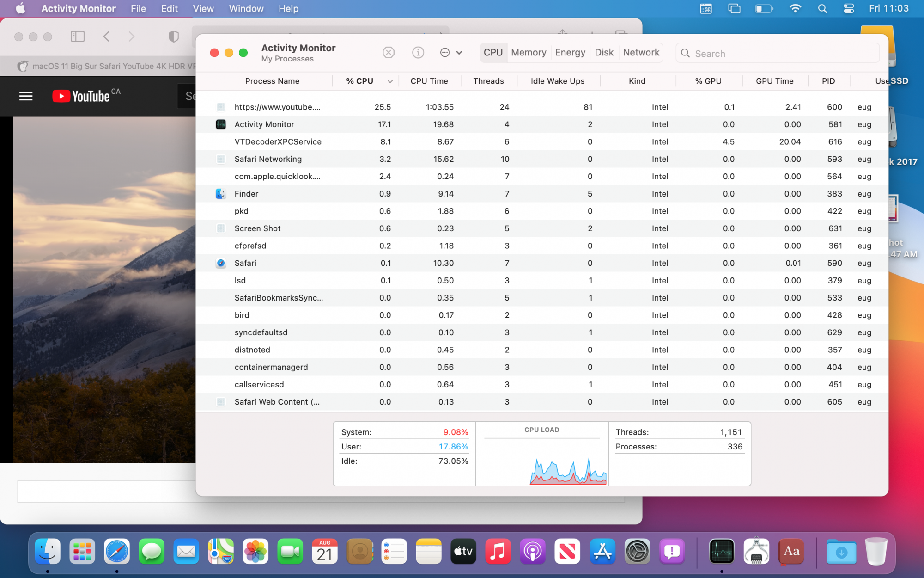Select the VTDecoderXPCService process row

pos(542,141)
